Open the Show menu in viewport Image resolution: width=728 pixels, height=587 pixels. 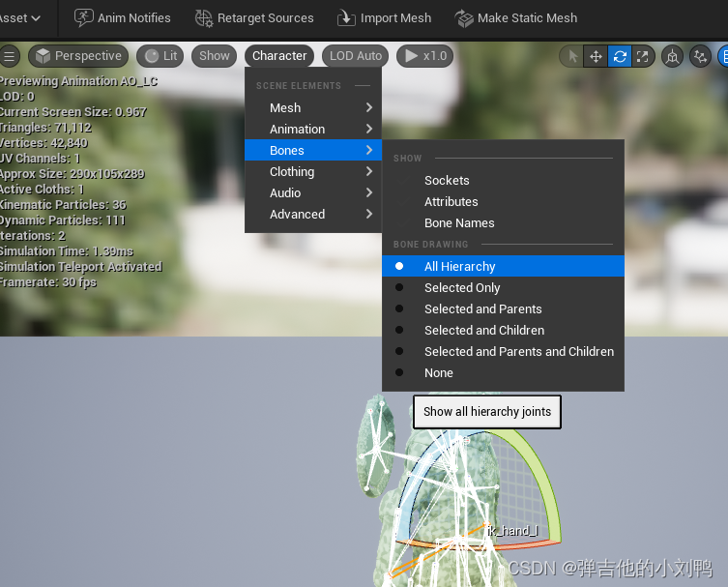click(x=214, y=56)
